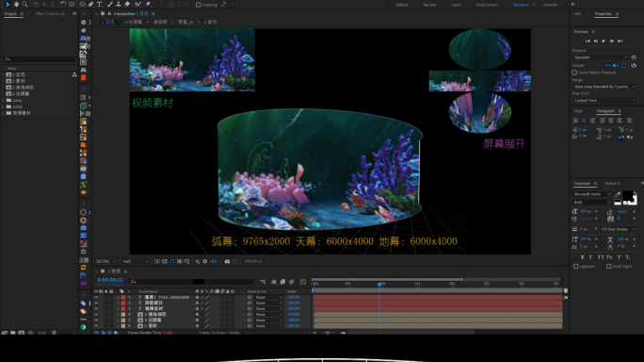Open the Half resolution dropdown
Viewport: 644px width, 362px height.
click(136, 261)
